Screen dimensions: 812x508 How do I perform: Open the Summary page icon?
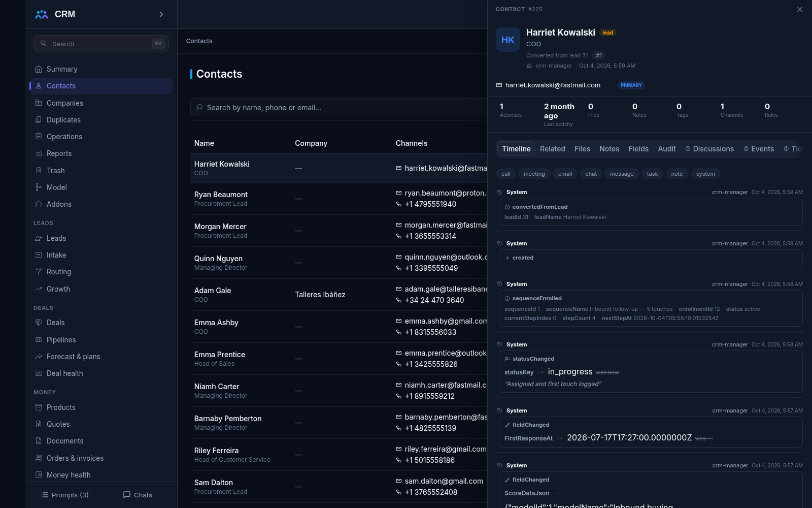(x=39, y=69)
